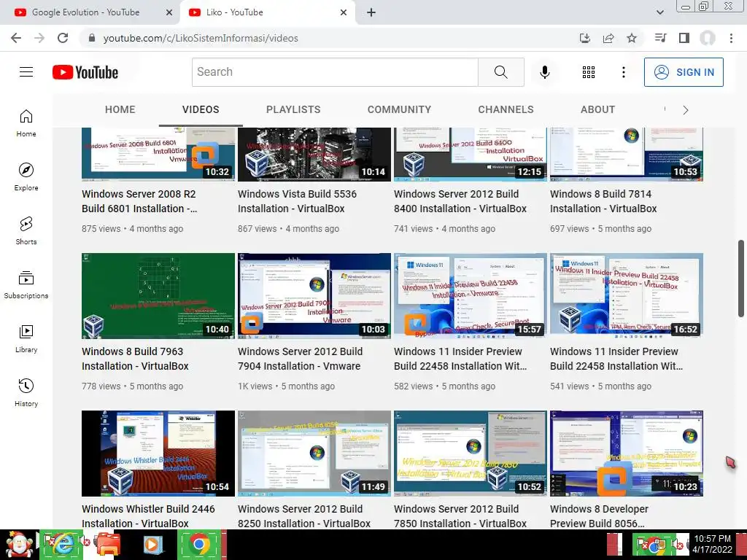Open History in the sidebar
747x560 pixels.
coord(26,392)
